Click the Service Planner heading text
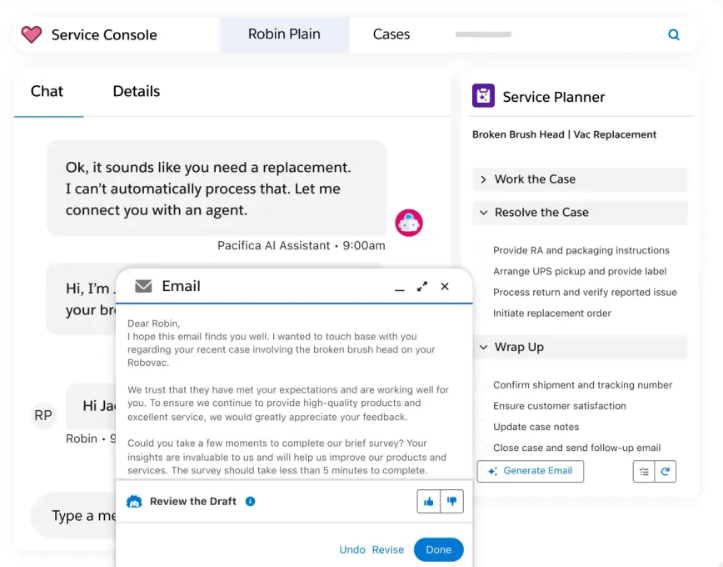Screen dimensions: 723x567 tap(554, 97)
